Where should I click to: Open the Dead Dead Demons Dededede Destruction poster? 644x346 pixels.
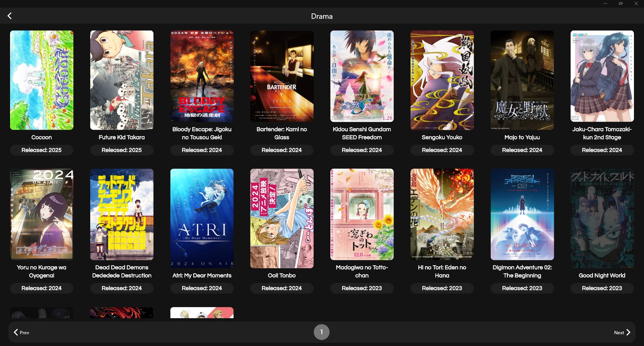[122, 214]
